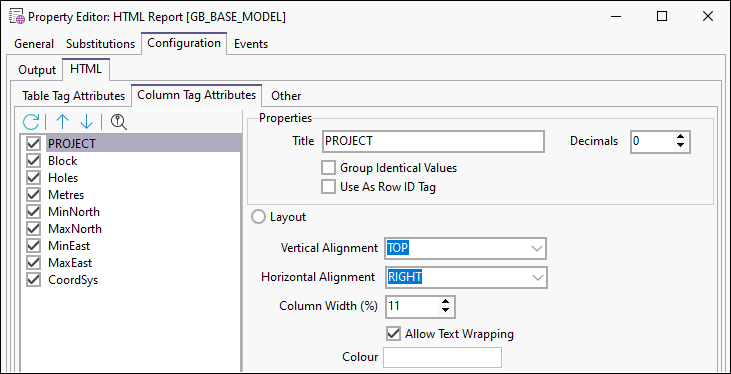Select the Layout radio button
731x374 pixels.
(258, 217)
